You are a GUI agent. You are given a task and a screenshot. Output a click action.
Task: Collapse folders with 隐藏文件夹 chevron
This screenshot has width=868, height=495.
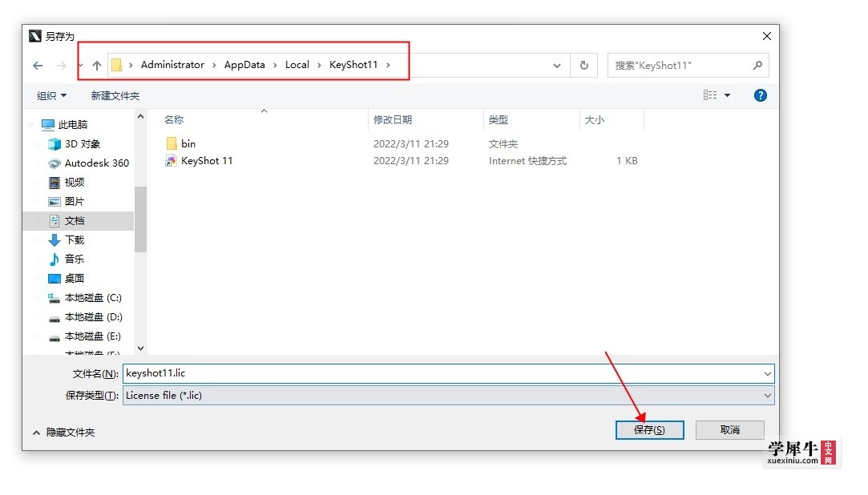coord(37,433)
